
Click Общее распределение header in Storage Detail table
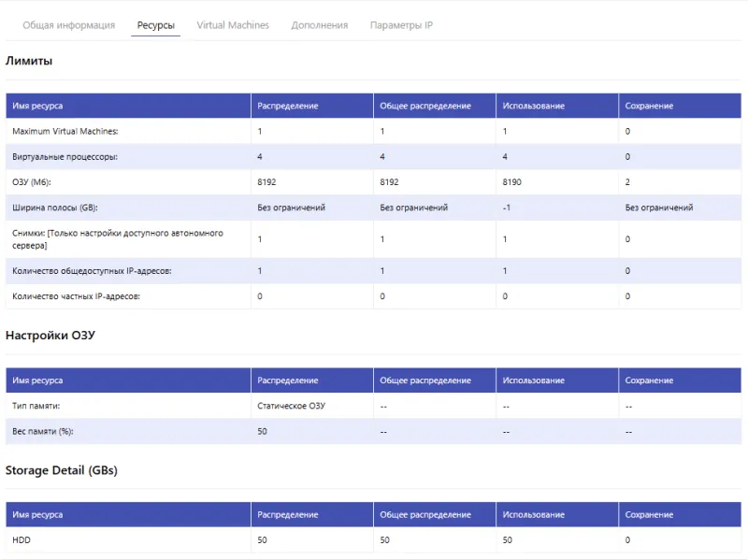[x=424, y=515]
